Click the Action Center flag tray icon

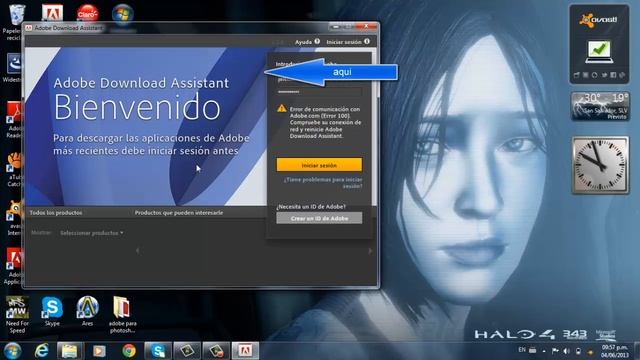coord(555,351)
